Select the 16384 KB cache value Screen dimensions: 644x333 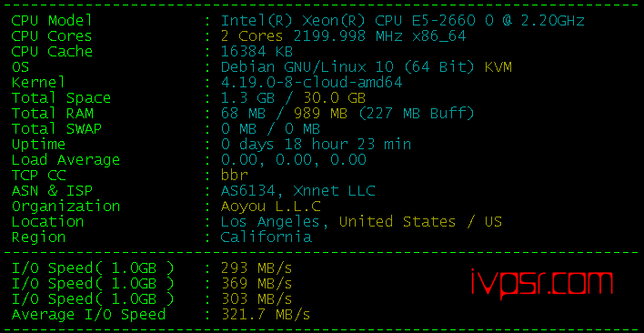[x=257, y=52]
